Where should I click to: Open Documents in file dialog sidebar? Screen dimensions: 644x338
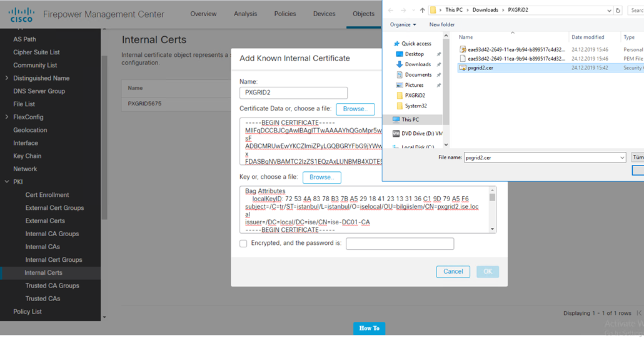(x=418, y=74)
